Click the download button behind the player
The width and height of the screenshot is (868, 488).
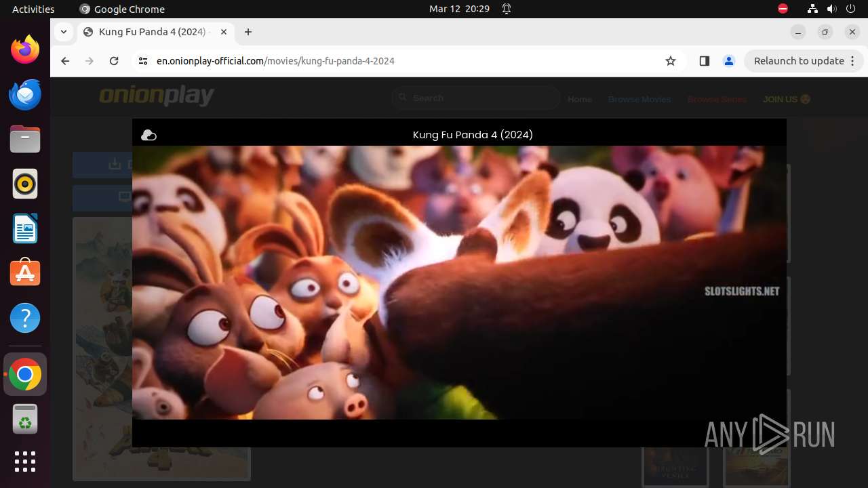pos(102,165)
